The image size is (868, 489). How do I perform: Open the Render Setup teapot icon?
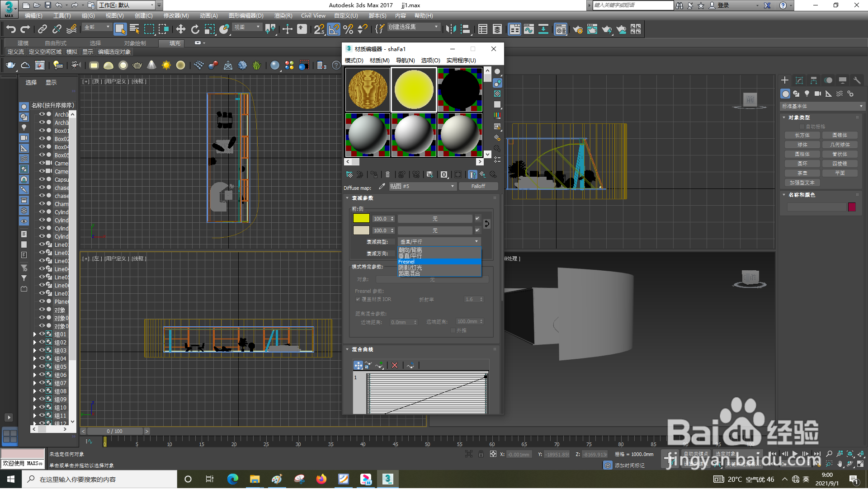(x=577, y=29)
